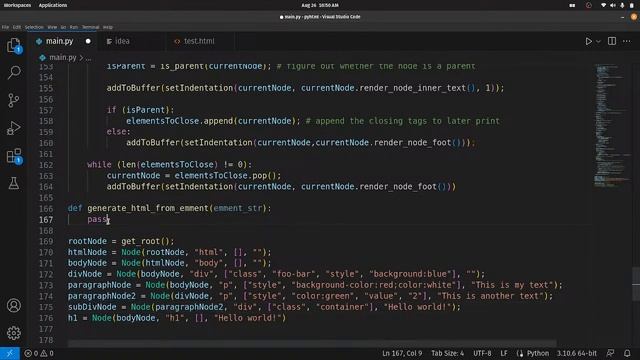Click main.py in the breadcrumb
Image resolution: width=640 pixels, height=360 pixels.
[62, 58]
